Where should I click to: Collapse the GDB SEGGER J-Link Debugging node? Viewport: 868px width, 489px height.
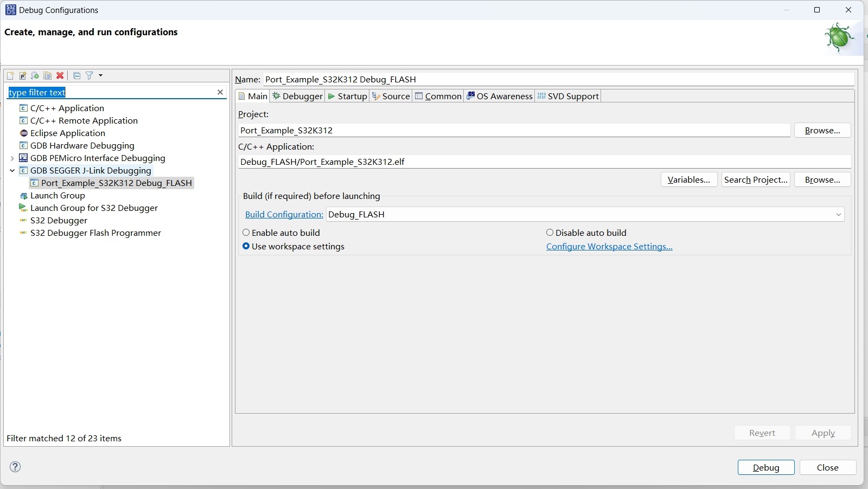[x=12, y=170]
